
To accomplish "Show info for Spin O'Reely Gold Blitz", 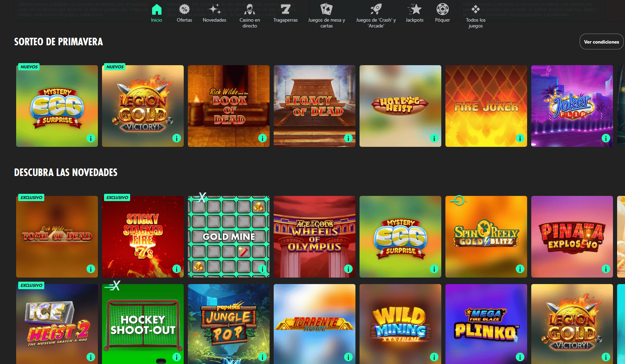I will [520, 269].
